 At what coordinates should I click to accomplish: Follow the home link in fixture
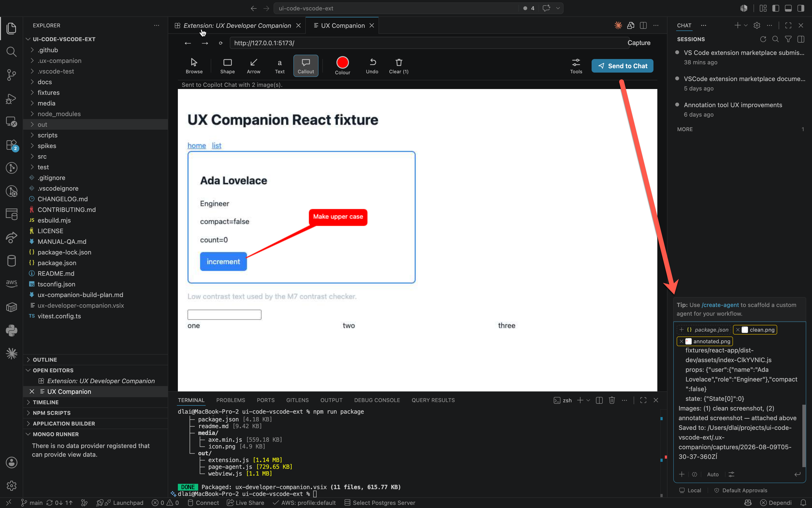[x=197, y=145]
